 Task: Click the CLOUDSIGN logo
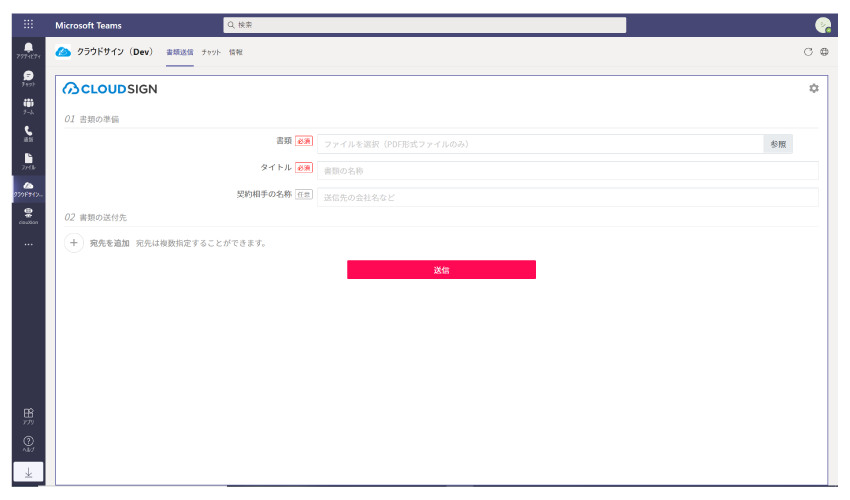coord(110,89)
